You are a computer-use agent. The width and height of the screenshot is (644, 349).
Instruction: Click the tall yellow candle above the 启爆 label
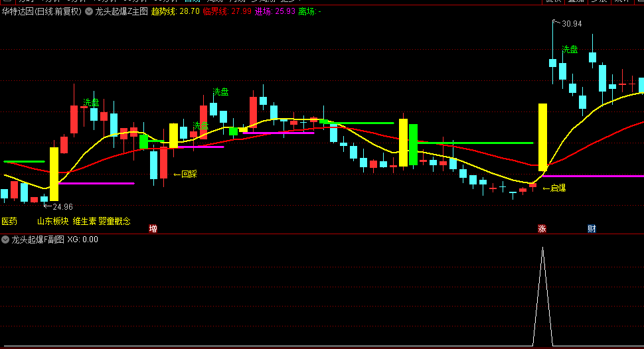point(542,137)
